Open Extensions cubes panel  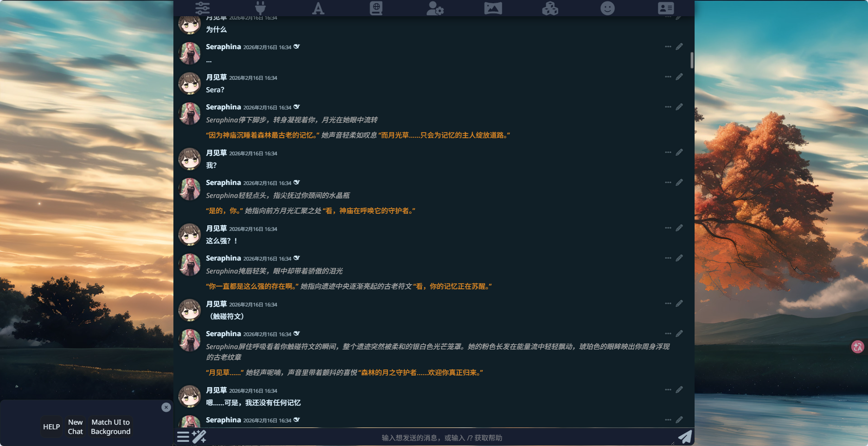click(x=550, y=8)
